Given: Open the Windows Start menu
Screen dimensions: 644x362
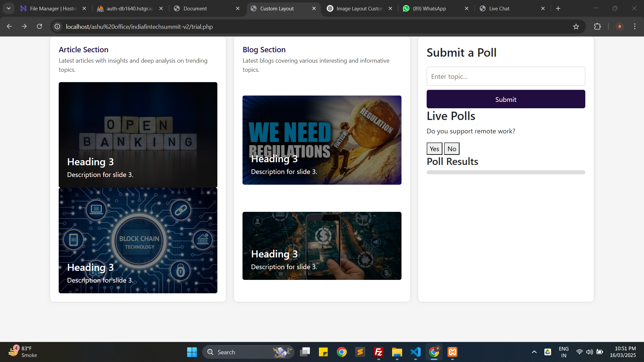Looking at the screenshot, I should 192,352.
